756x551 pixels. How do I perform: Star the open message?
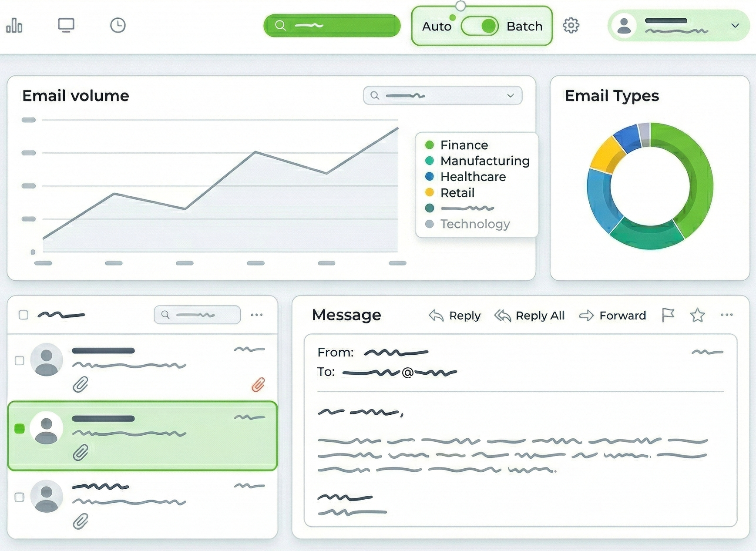tap(697, 316)
